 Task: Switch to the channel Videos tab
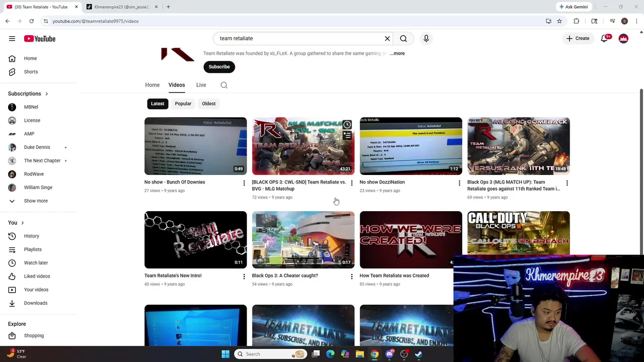tap(177, 85)
